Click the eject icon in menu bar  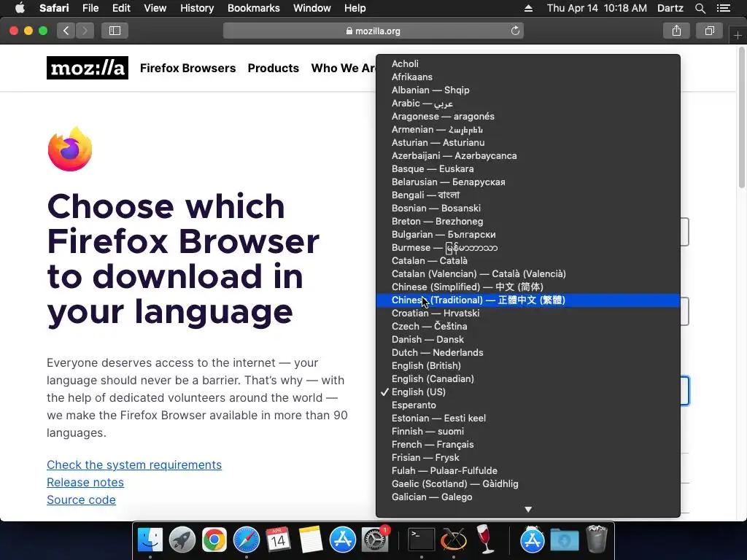(528, 8)
